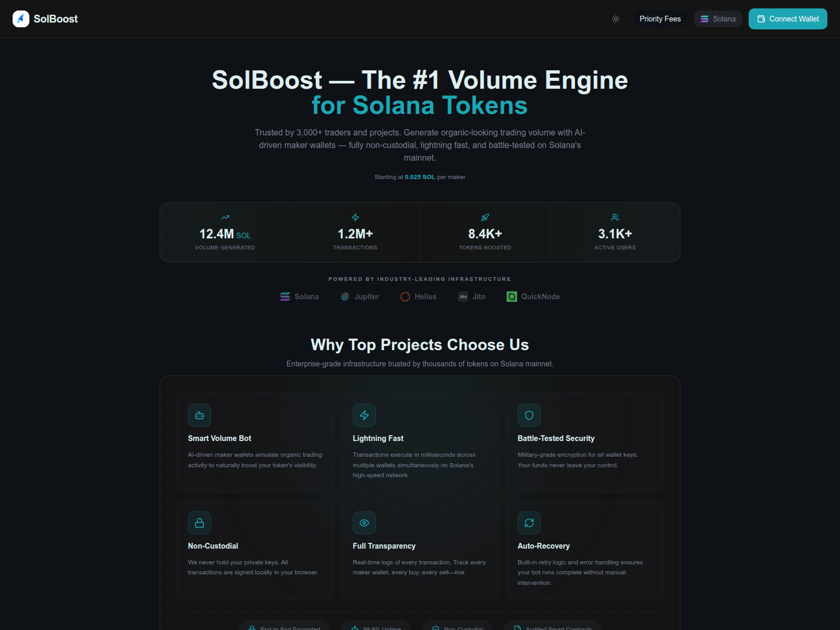This screenshot has height=630, width=840.
Task: Select the Volume Generated stat card
Action: 225,233
